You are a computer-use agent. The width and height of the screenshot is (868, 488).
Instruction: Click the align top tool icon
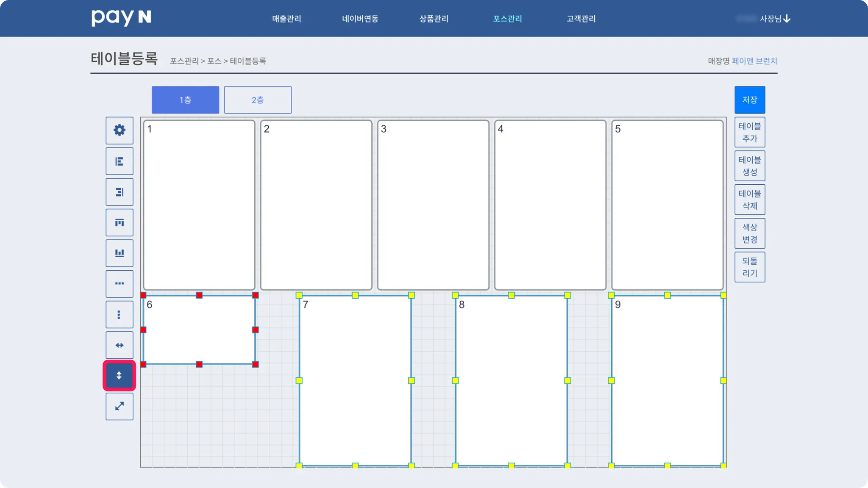[x=119, y=222]
